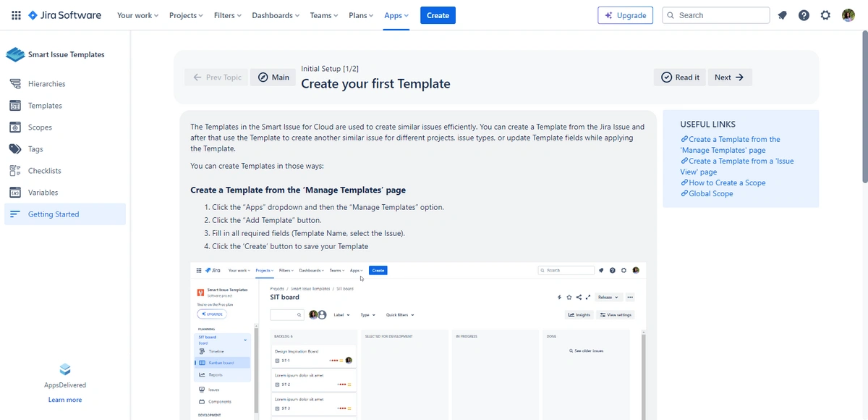Viewport: 868px width, 420px height.
Task: Open the app switcher grid icon
Action: [x=16, y=15]
